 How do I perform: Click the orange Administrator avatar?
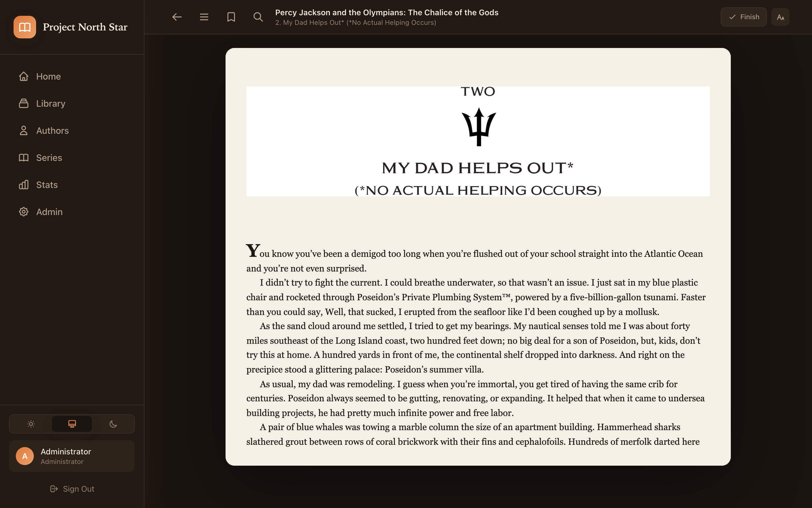(25, 456)
